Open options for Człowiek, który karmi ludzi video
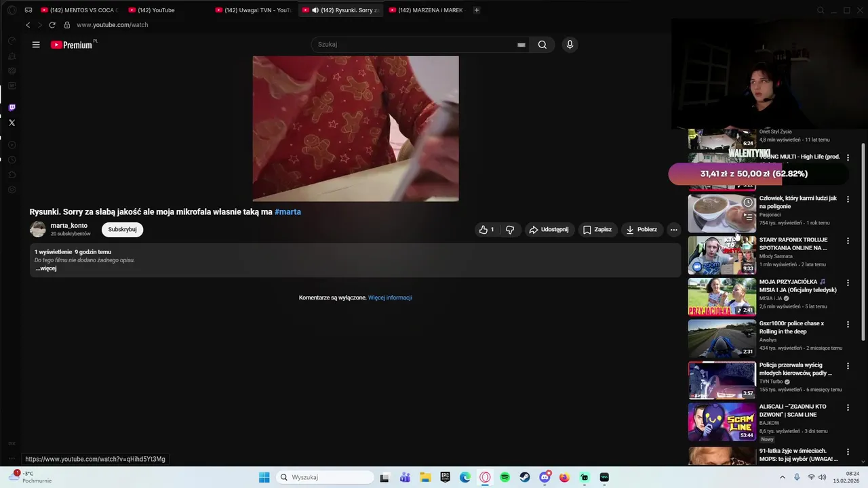This screenshot has width=868, height=488. pos(848,199)
